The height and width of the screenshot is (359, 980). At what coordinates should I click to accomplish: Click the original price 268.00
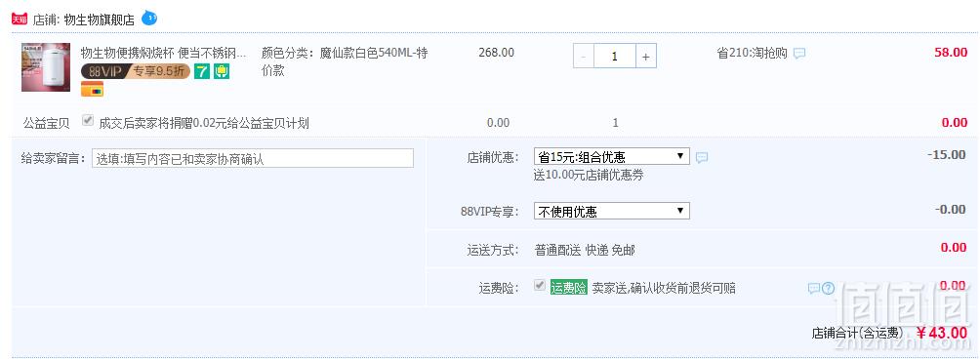[496, 53]
